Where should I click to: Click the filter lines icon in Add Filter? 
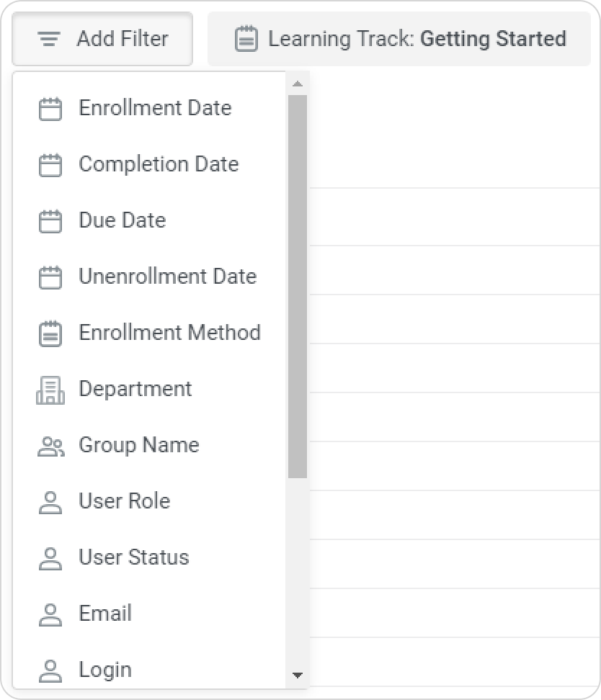pyautogui.click(x=49, y=39)
